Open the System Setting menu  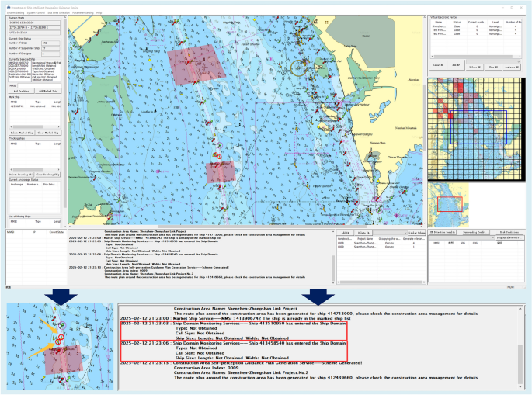(16, 13)
